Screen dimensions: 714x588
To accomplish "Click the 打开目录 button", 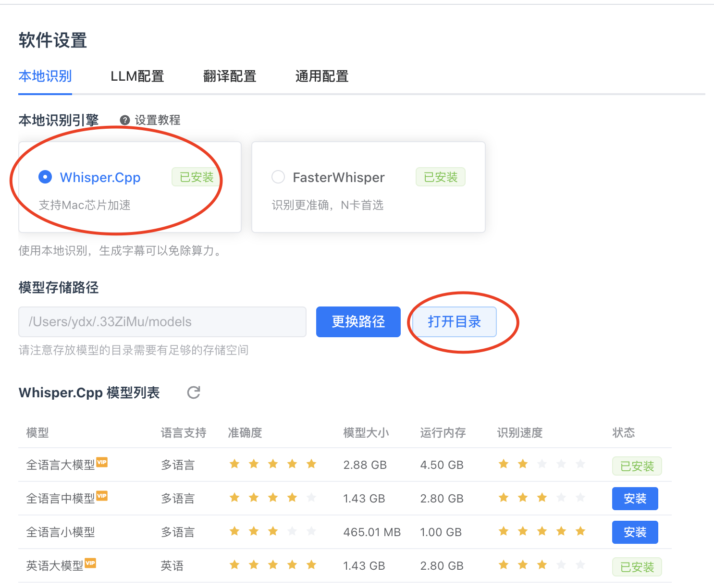I will (x=454, y=322).
